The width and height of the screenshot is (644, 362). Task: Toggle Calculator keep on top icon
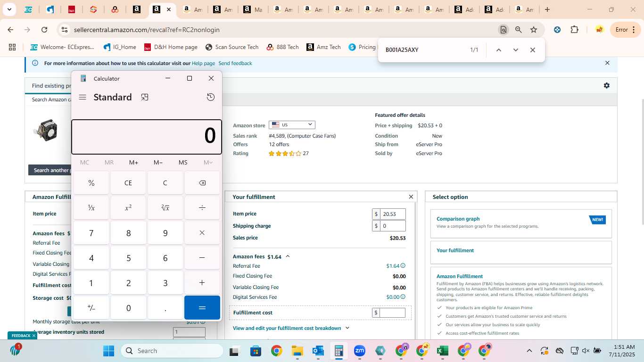(x=145, y=97)
